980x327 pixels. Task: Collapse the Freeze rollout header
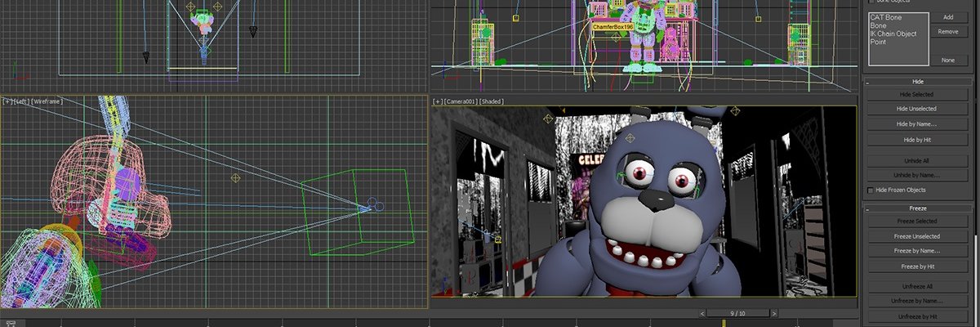click(x=916, y=208)
